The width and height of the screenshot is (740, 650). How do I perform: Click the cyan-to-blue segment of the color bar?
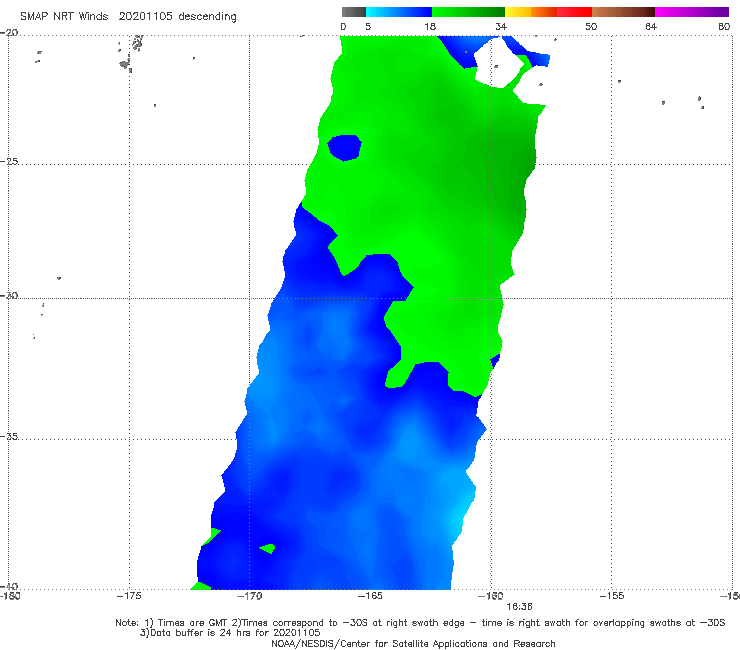[x=399, y=12]
